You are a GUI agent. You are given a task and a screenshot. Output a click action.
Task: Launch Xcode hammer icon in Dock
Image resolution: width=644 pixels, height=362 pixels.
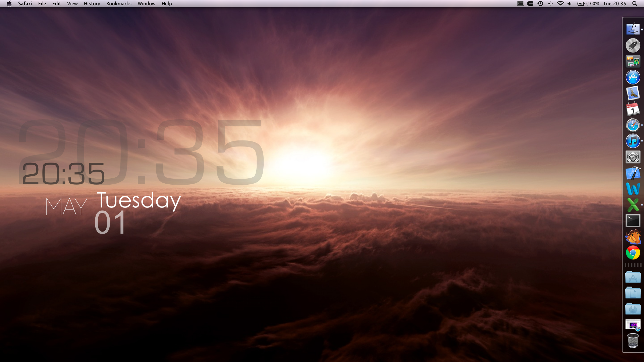click(633, 173)
